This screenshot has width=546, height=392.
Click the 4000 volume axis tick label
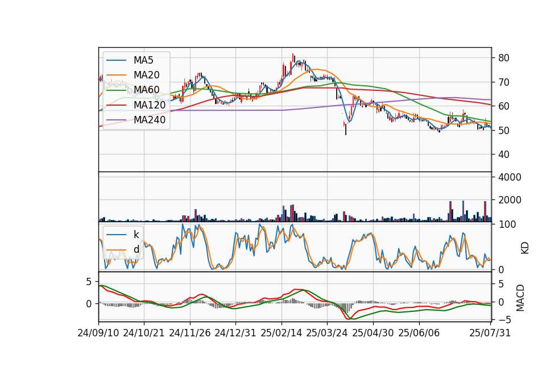click(x=510, y=177)
